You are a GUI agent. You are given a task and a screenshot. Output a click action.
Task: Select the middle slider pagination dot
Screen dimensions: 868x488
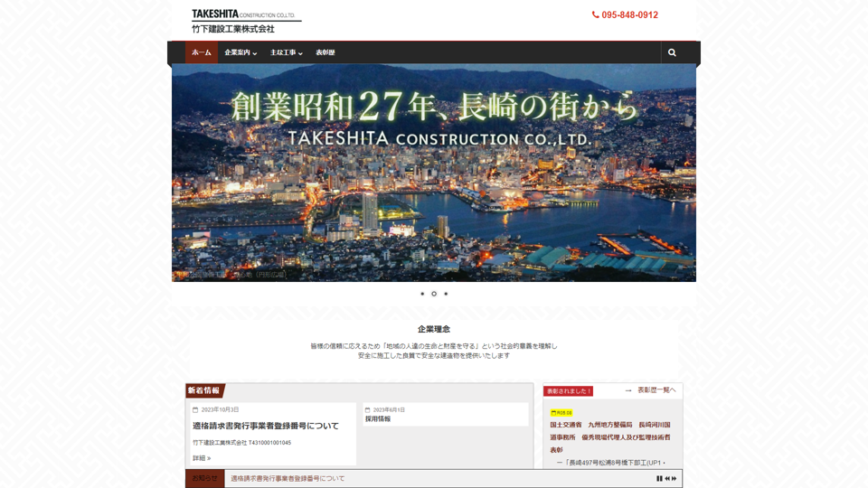(x=434, y=294)
